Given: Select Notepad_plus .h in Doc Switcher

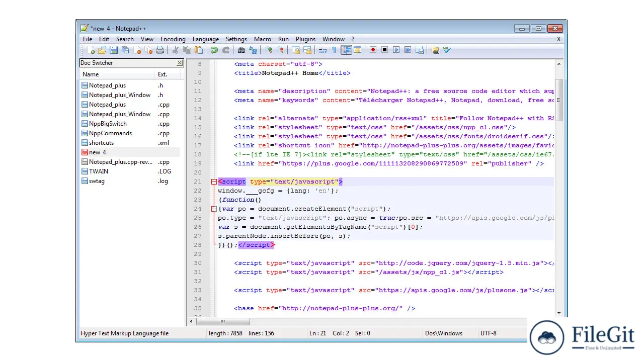Looking at the screenshot, I should click(x=130, y=85).
